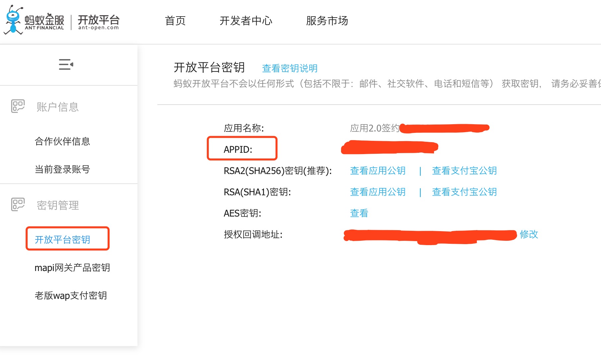Click the RSA(SHA1)密钥: label
The height and width of the screenshot is (364, 601).
click(257, 192)
